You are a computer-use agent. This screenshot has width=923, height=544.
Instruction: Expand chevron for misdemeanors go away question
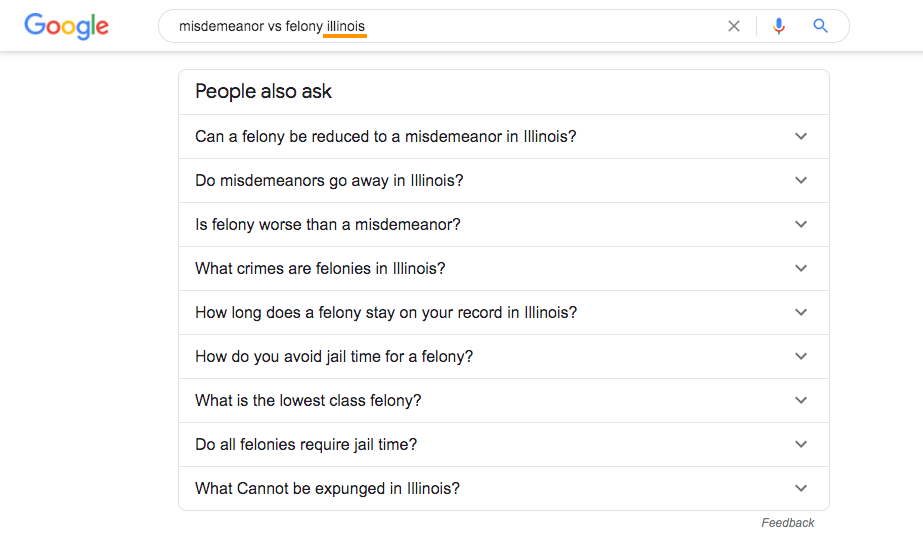point(801,180)
